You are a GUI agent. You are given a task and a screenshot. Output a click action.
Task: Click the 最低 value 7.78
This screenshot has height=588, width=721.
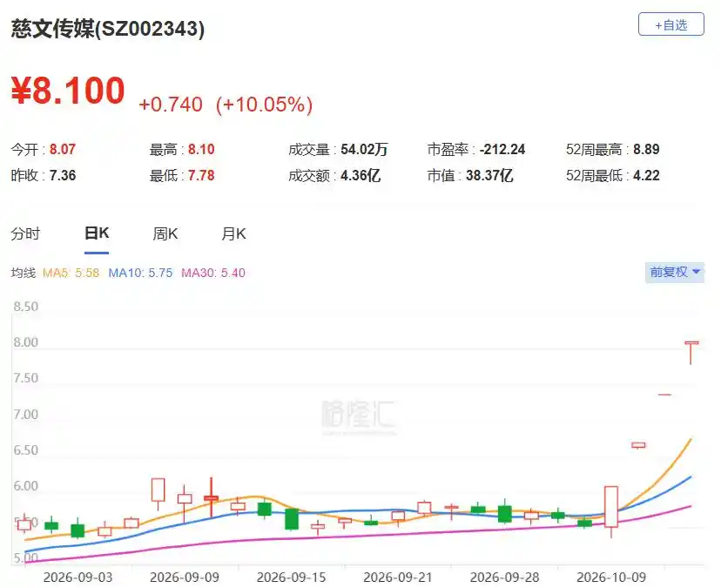pos(201,175)
